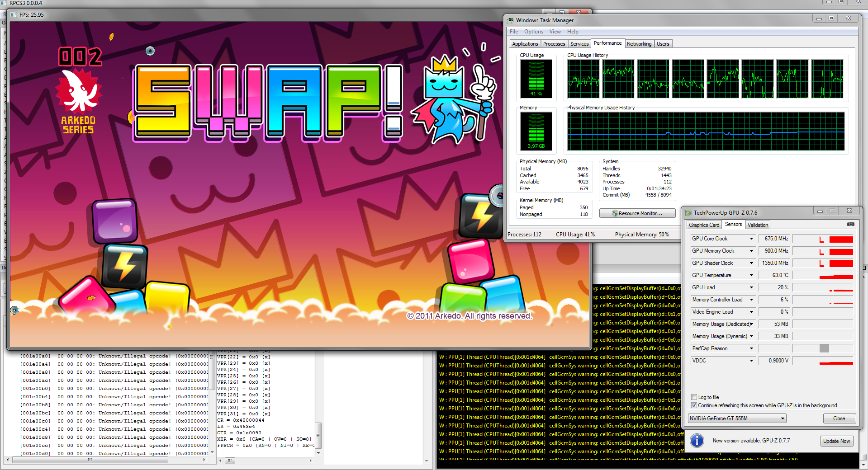Switch to the Processes tab
The height and width of the screenshot is (470, 868).
tap(554, 44)
